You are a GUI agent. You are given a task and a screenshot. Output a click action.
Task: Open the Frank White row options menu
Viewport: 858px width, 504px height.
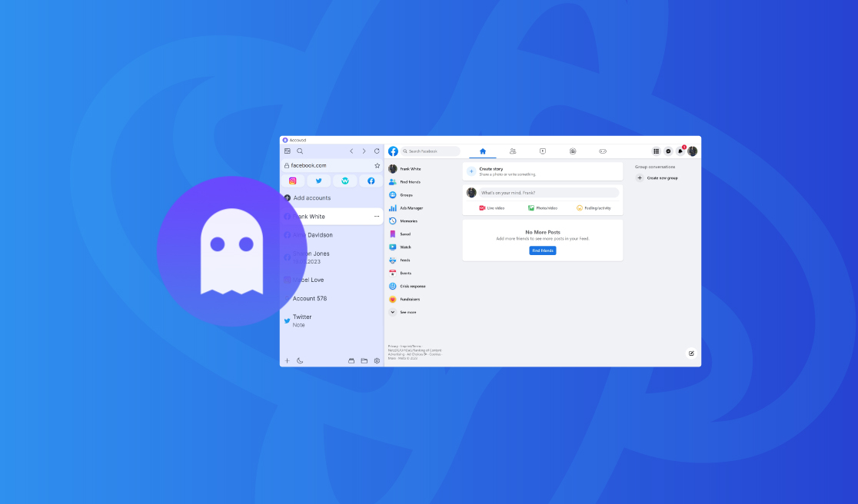tap(377, 217)
